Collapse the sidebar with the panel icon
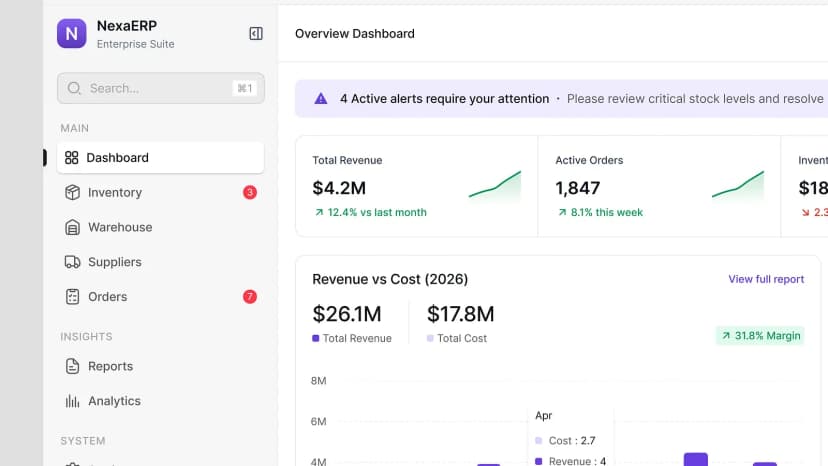 tap(256, 34)
